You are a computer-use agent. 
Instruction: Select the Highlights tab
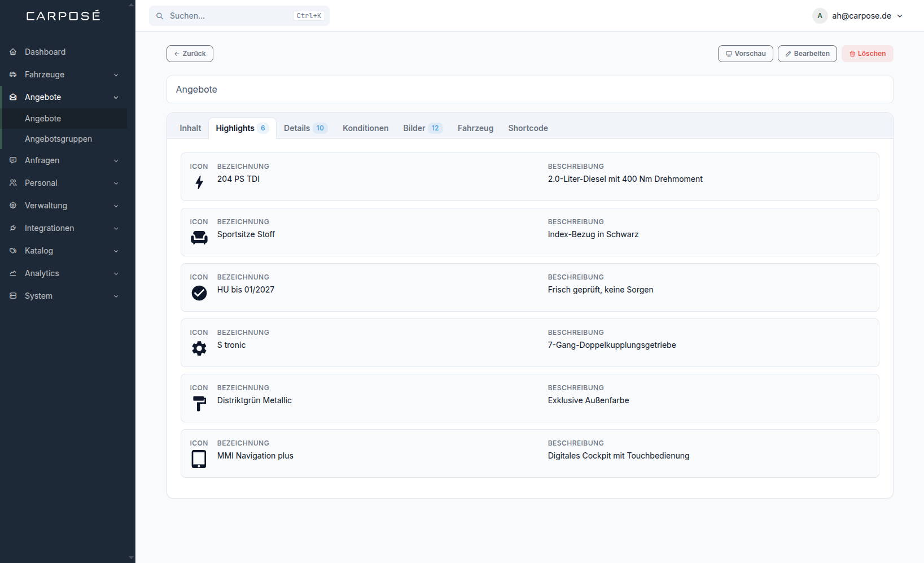tap(242, 128)
